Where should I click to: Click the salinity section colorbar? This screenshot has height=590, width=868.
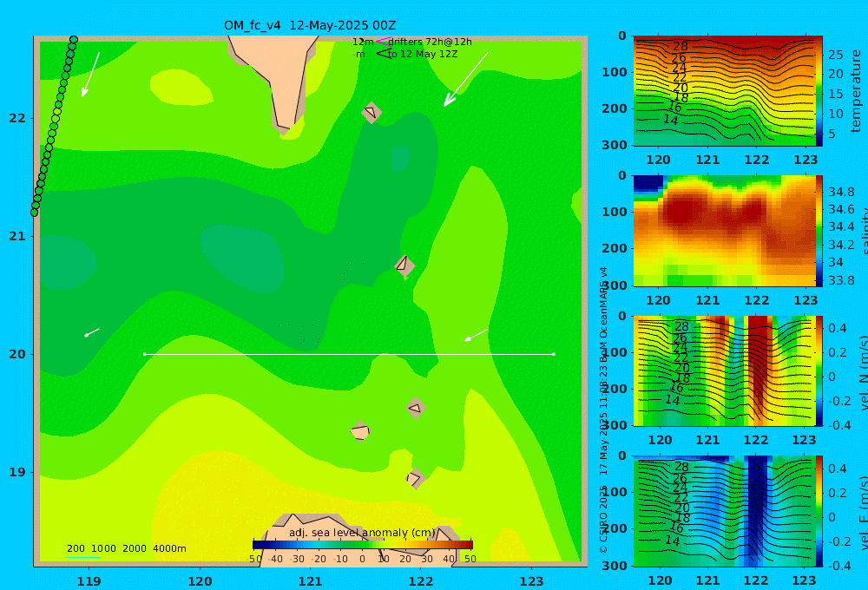point(819,232)
